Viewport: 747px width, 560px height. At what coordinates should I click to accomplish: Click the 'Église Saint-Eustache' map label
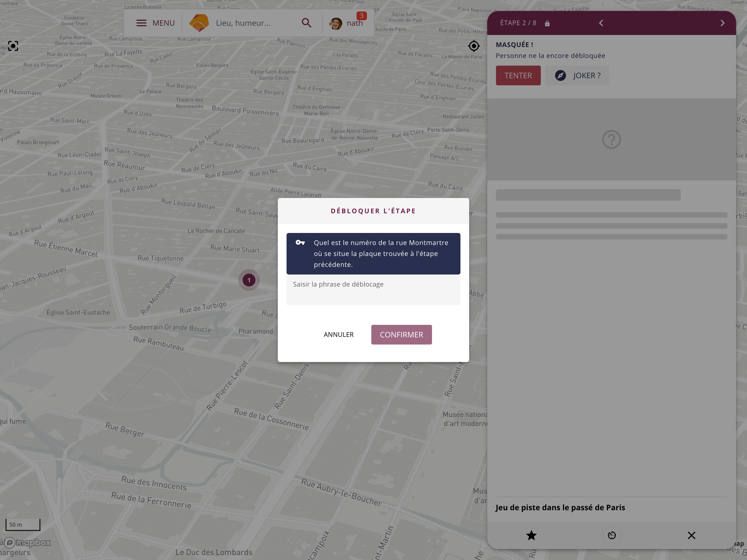(78, 313)
